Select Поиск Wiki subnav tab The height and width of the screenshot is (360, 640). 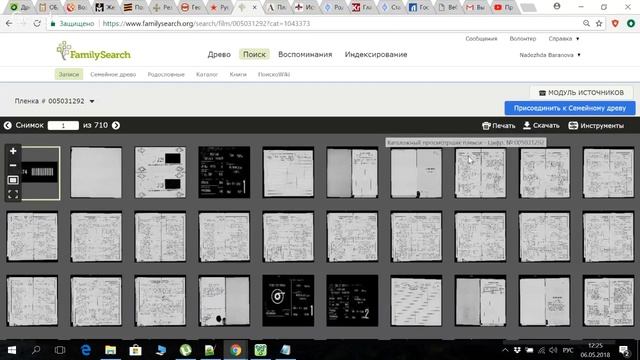(274, 74)
